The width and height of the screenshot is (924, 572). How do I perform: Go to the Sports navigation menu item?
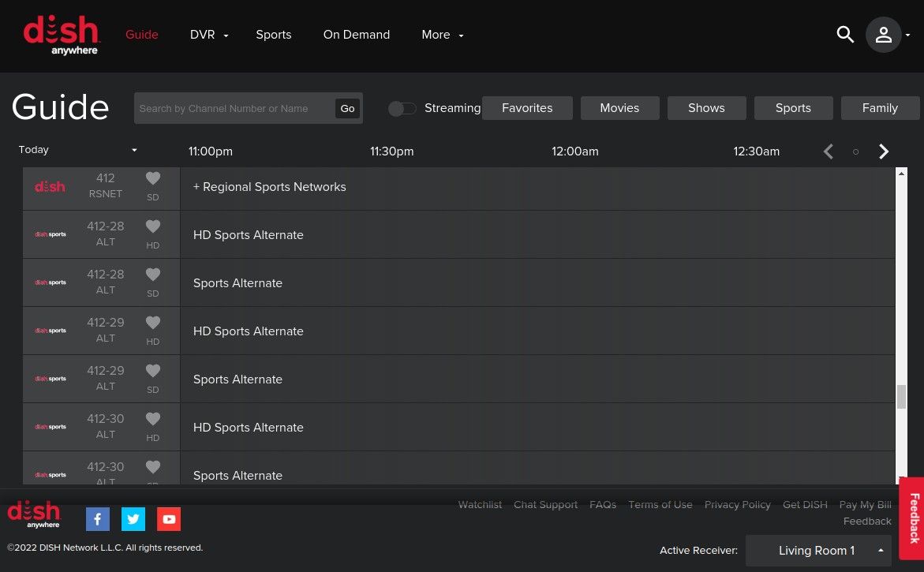click(x=273, y=35)
